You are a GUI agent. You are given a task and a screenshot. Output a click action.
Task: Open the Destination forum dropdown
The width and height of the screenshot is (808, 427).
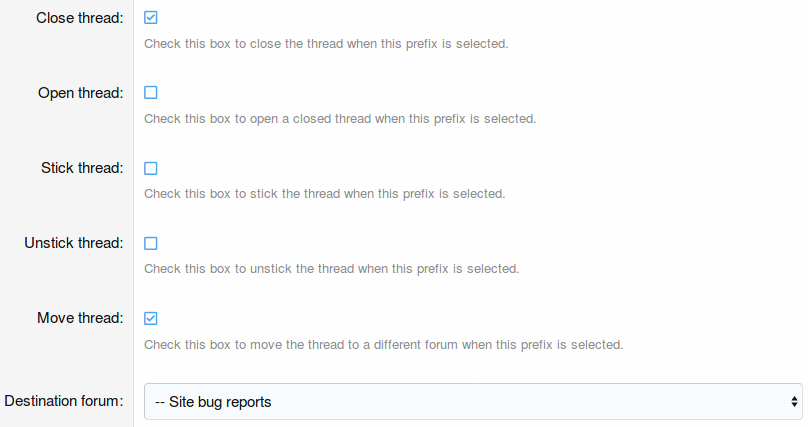(x=472, y=402)
